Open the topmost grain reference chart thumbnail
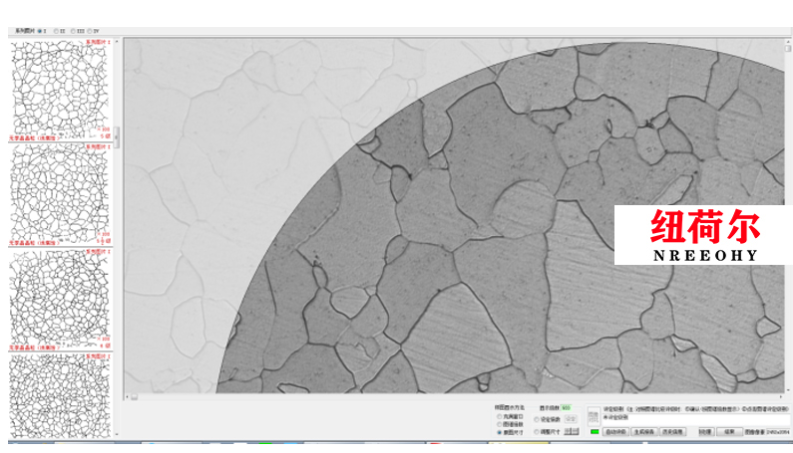Screen dimensions: 793x453 click(x=60, y=89)
